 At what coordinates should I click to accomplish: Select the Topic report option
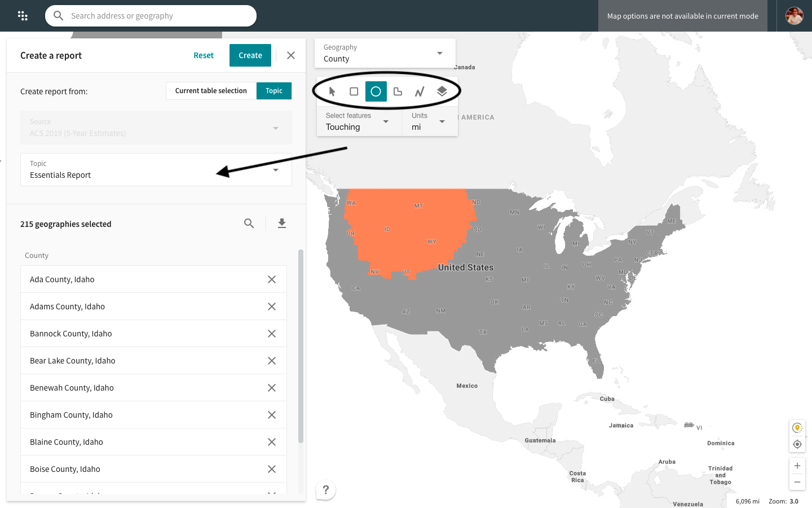(274, 91)
